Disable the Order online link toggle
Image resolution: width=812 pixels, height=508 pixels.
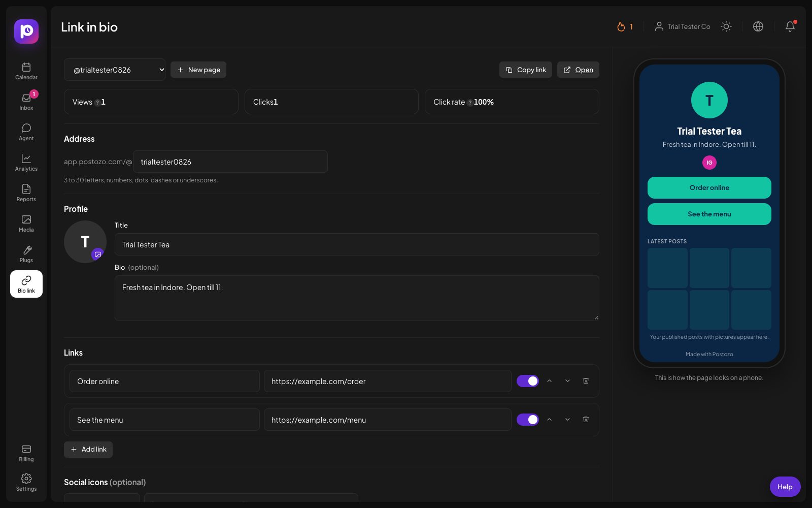point(528,381)
